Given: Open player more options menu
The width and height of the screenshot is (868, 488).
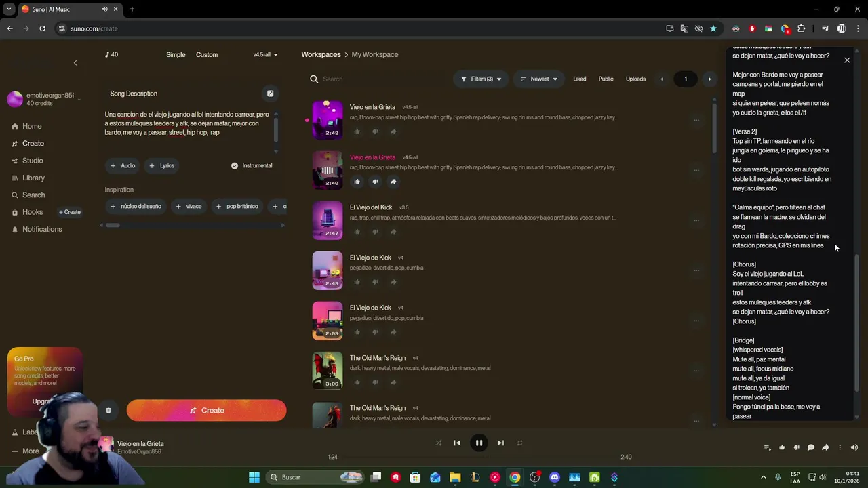Looking at the screenshot, I should click(840, 447).
